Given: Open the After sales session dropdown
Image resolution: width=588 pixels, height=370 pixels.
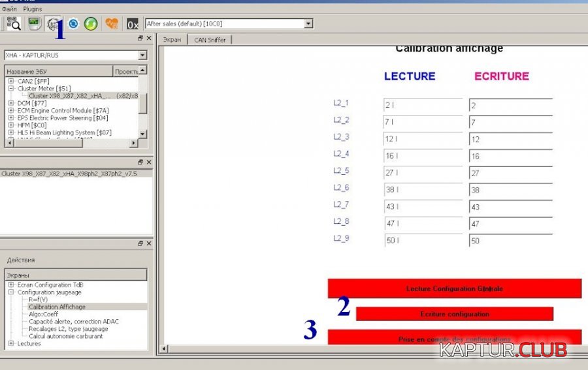Looking at the screenshot, I should 308,23.
